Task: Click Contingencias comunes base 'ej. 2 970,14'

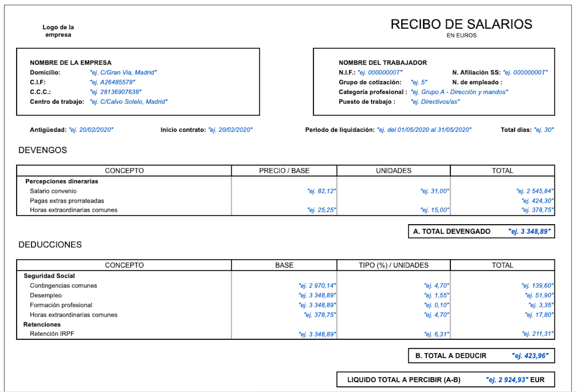Action: click(318, 286)
